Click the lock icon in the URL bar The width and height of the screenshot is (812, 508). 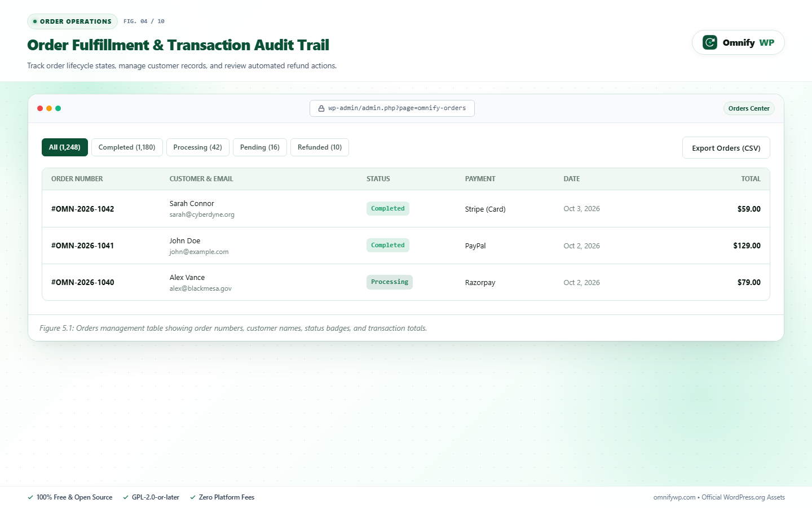click(321, 108)
